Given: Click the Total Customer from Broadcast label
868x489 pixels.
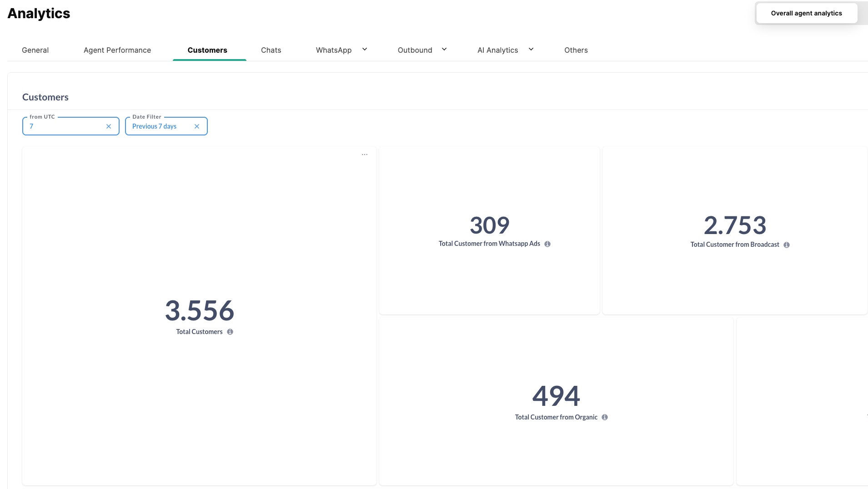Looking at the screenshot, I should (735, 244).
